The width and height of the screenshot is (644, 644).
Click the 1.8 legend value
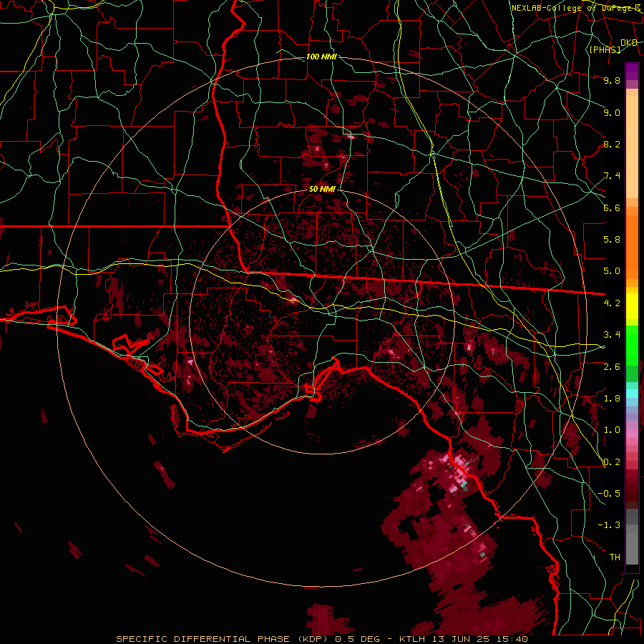[x=612, y=399]
